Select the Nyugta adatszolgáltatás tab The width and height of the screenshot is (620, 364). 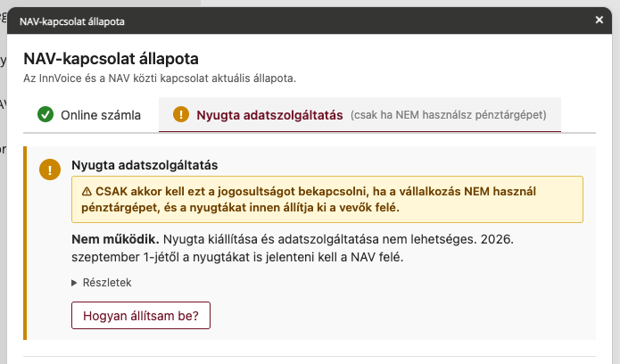point(360,115)
